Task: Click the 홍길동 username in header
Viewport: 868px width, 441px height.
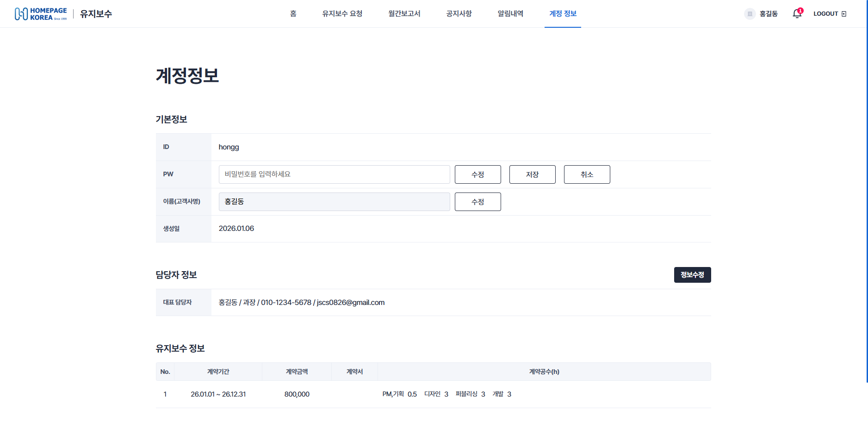Action: [x=769, y=14]
